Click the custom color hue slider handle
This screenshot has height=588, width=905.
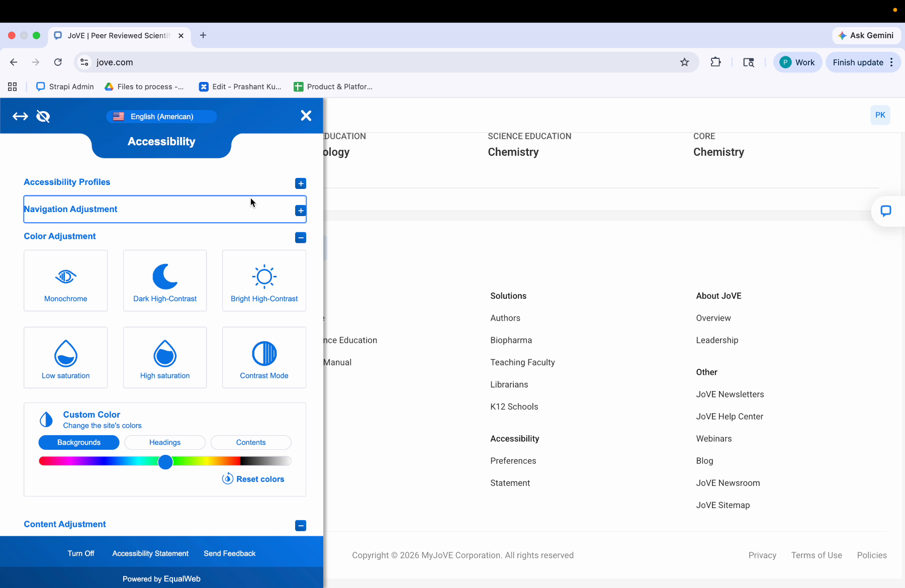click(165, 462)
